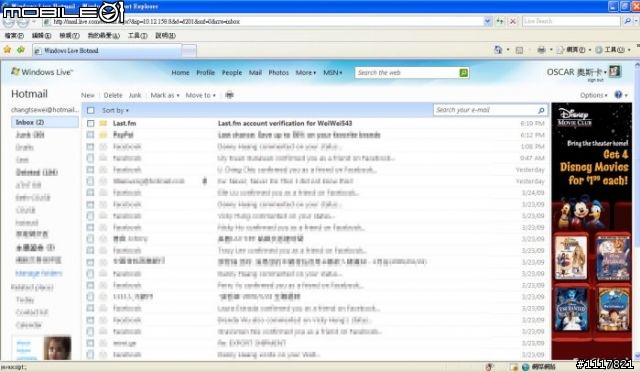Click the attachment paperclip icon in list

tap(205, 181)
